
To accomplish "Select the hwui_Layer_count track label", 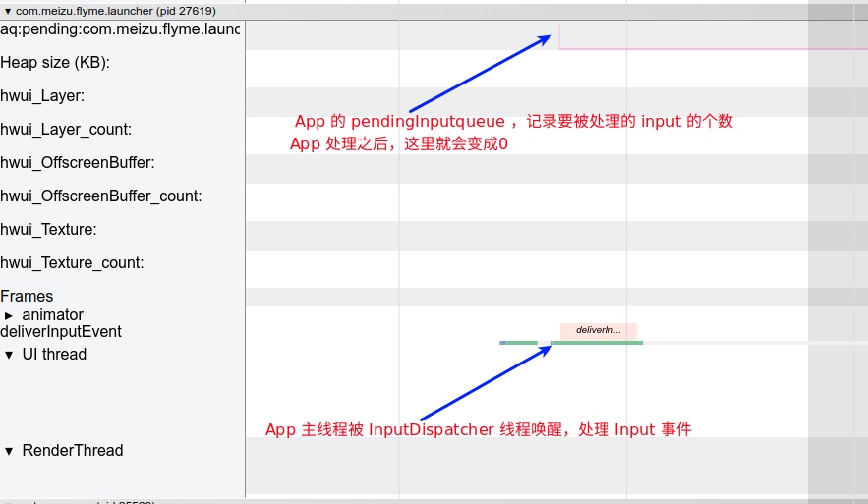I will click(66, 130).
